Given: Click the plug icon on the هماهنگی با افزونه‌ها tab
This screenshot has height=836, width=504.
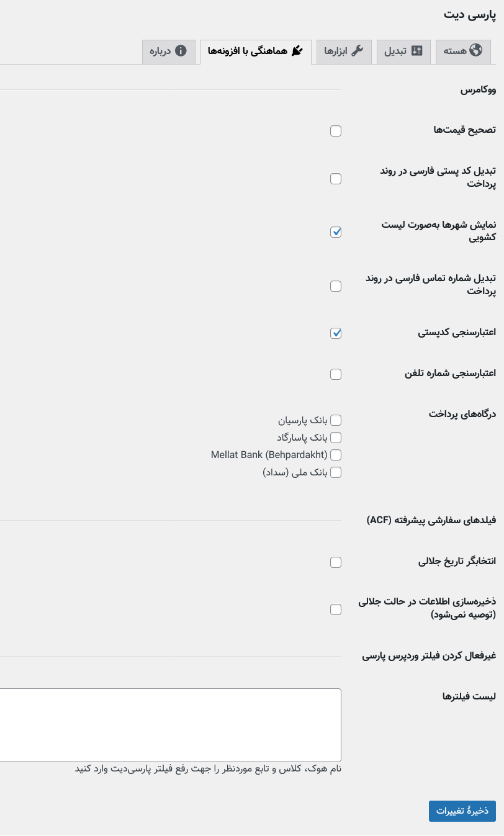Looking at the screenshot, I should click(x=297, y=51).
